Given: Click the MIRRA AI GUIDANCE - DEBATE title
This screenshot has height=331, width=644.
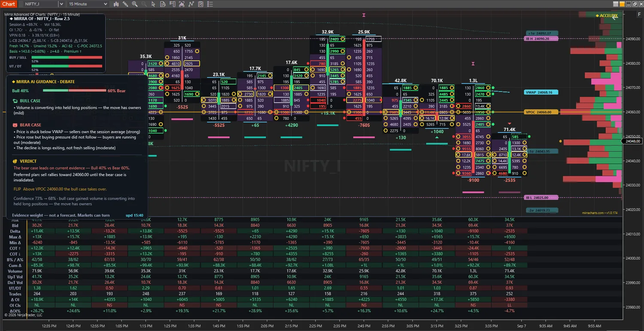Looking at the screenshot, I should point(43,81).
